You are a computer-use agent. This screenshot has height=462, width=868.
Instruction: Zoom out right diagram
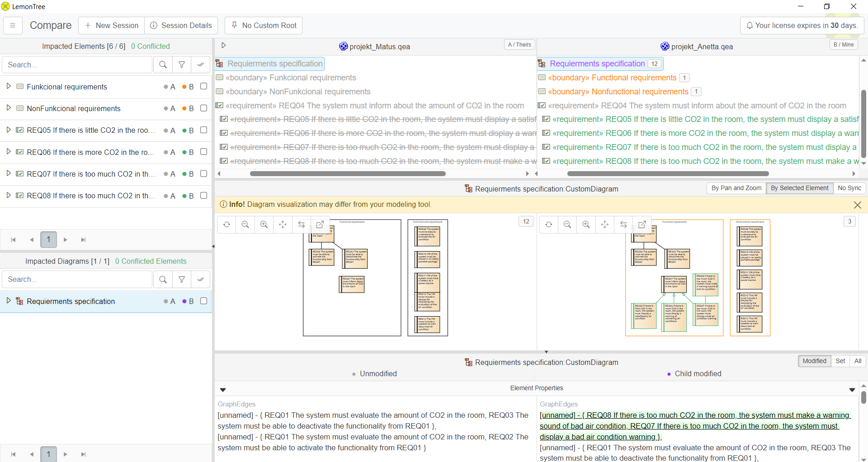pyautogui.click(x=567, y=224)
